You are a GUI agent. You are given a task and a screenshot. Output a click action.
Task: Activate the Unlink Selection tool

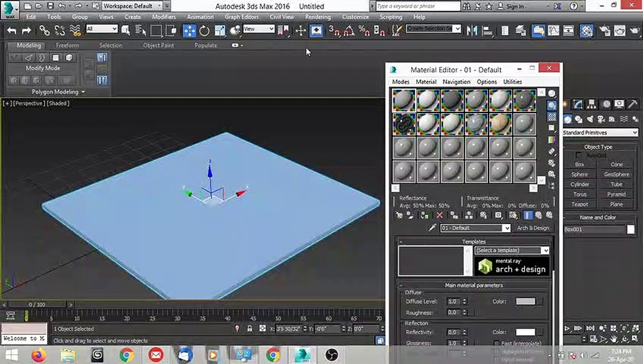[x=60, y=30]
